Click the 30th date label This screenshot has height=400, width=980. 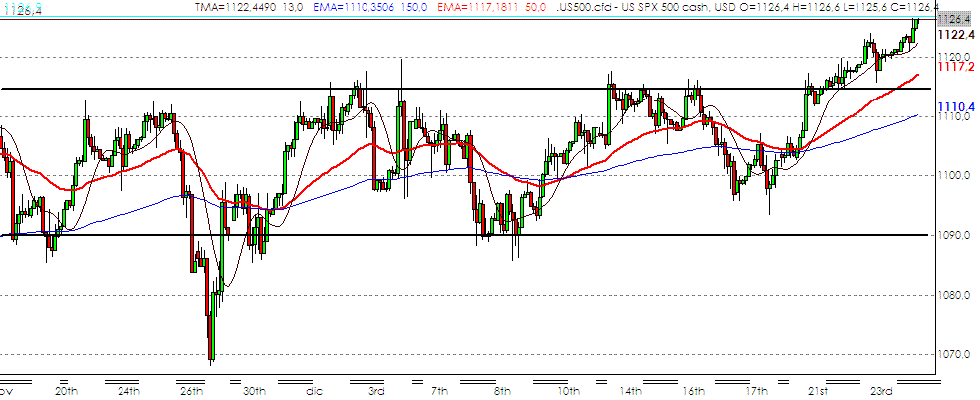[x=254, y=392]
